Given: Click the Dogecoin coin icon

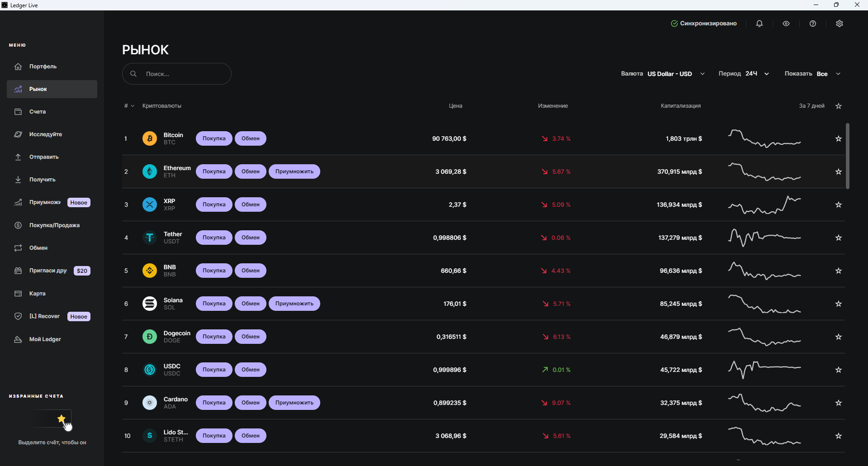Looking at the screenshot, I should click(x=150, y=337).
